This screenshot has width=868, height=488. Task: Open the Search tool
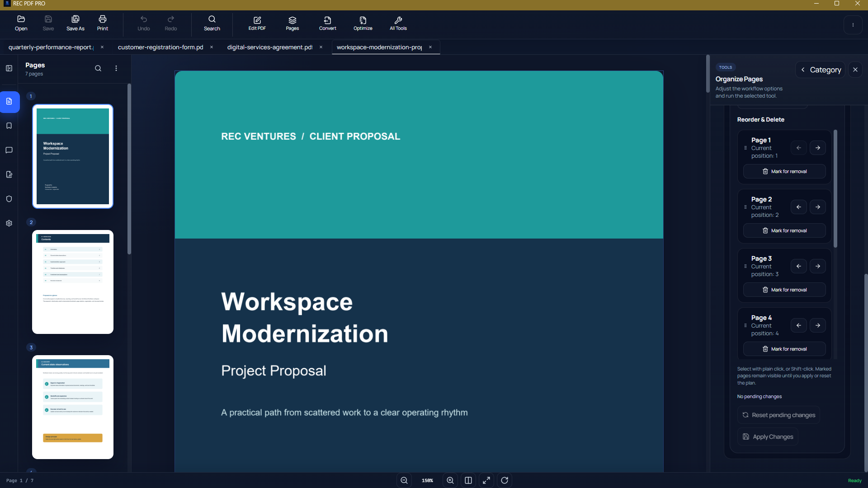[212, 23]
